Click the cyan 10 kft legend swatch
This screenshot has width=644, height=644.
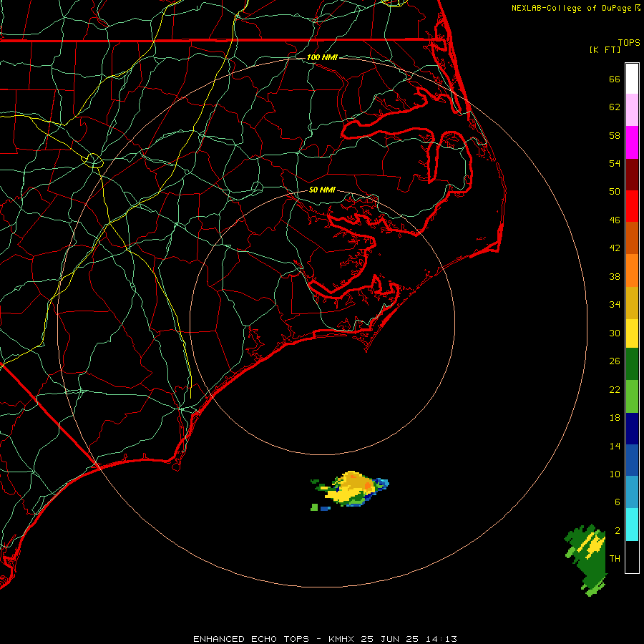coord(632,525)
